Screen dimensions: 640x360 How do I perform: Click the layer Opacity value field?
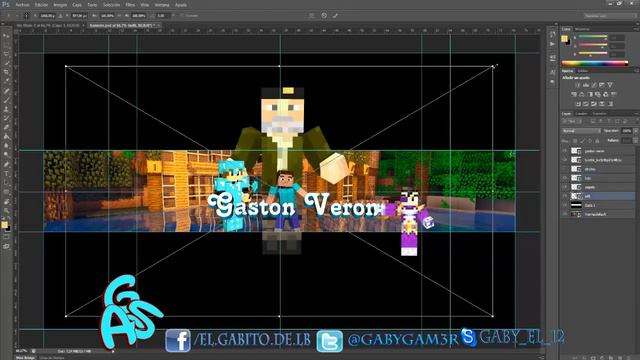pyautogui.click(x=627, y=131)
